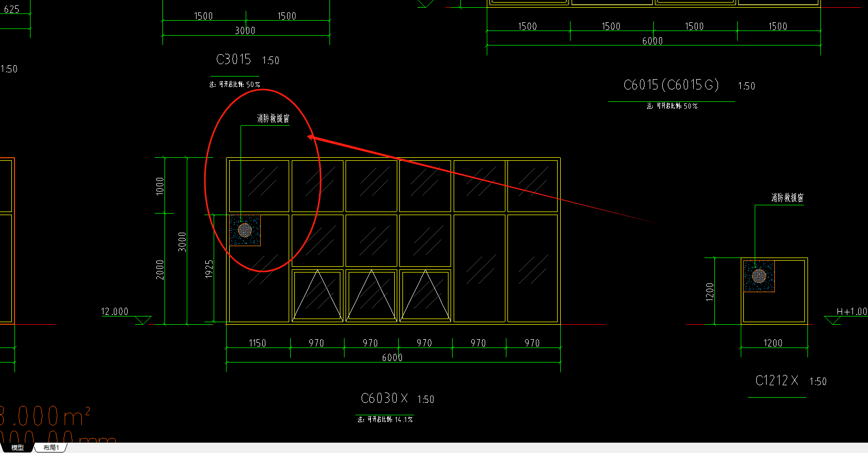Viewport: 868px width, 453px height.
Task: Click the vertical 1200 dimension of C1212X
Action: [710, 292]
